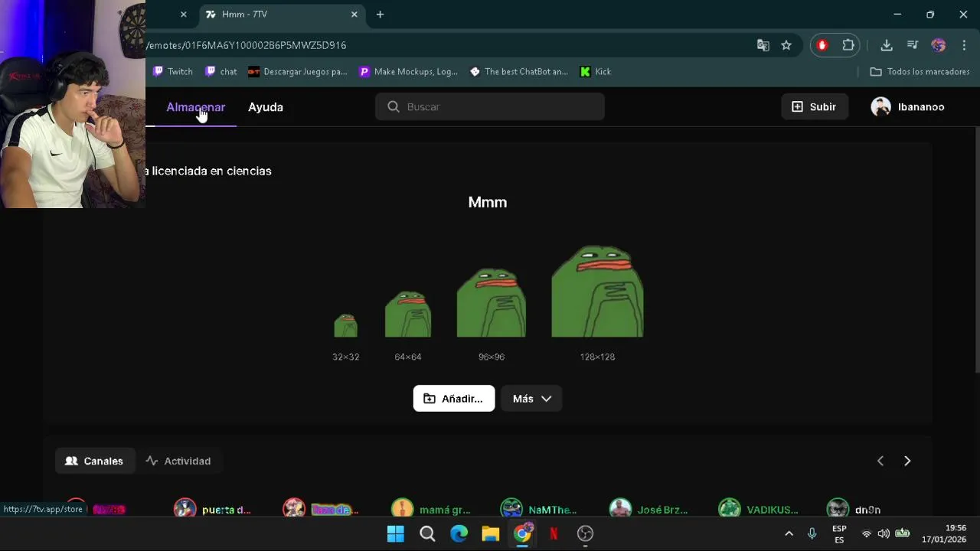Click the microphone tray icon
The image size is (980, 551).
pos(812,533)
